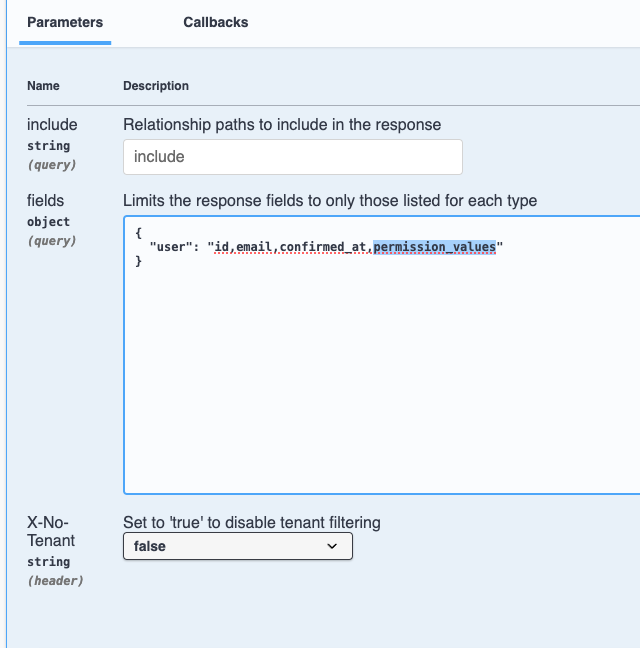Image resolution: width=640 pixels, height=648 pixels.
Task: Click the (header) type label
Action: (x=55, y=581)
